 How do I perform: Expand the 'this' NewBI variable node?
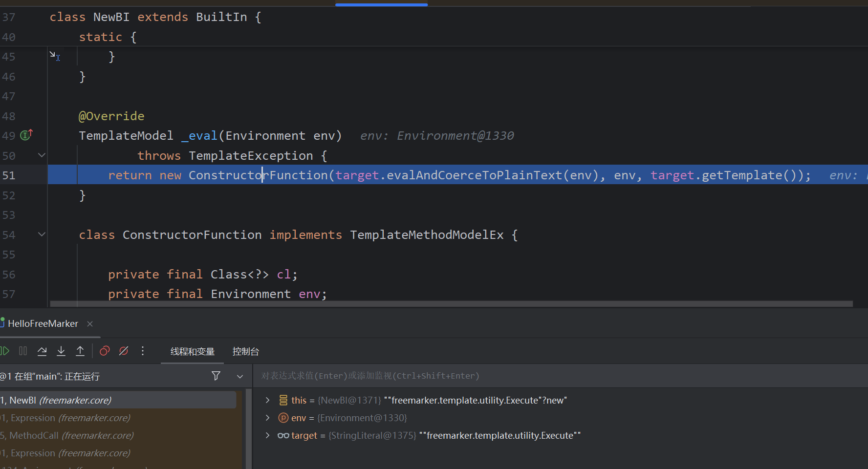[267, 400]
